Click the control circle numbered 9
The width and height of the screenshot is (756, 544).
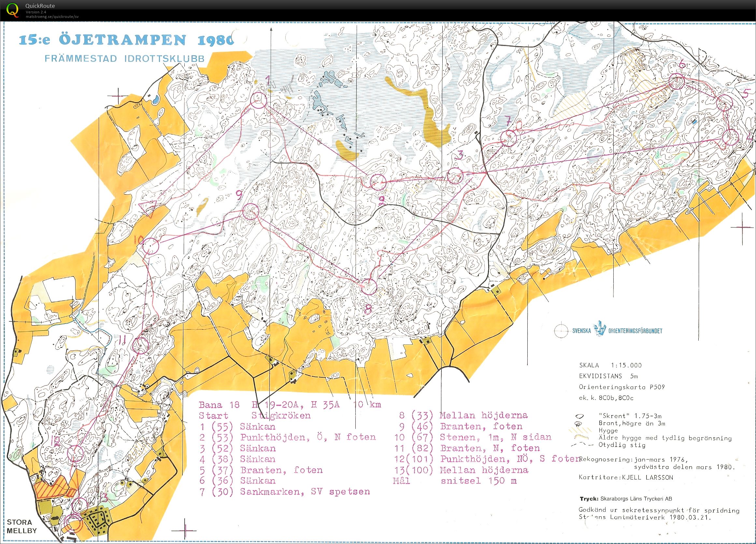(251, 212)
